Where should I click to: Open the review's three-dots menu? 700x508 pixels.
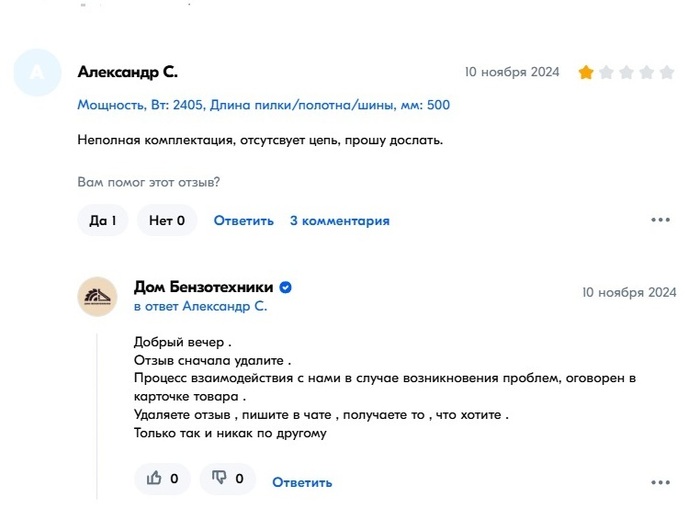660,220
